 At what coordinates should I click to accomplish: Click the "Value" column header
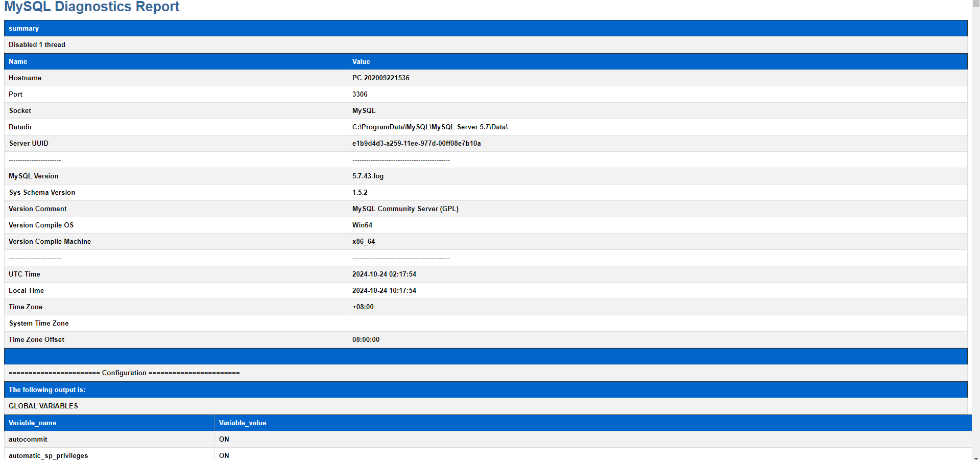(x=361, y=62)
